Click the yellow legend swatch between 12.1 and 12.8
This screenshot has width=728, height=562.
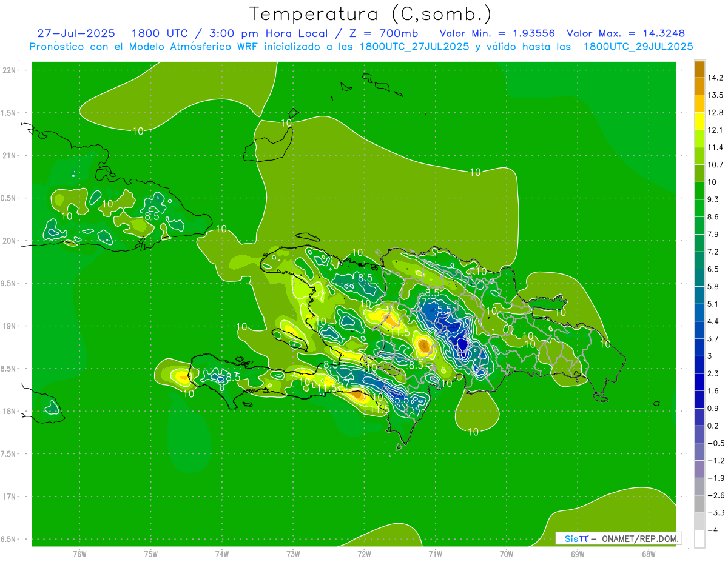[699, 121]
